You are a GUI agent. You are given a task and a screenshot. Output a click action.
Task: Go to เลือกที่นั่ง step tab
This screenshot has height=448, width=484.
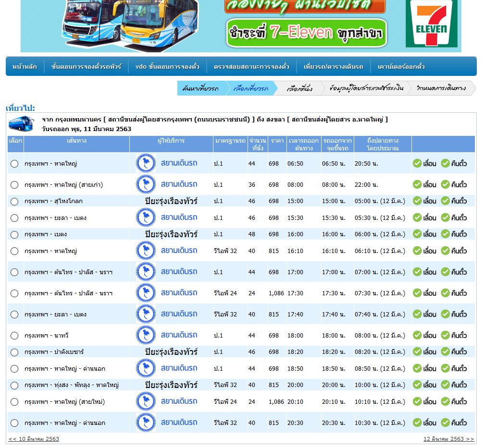coord(299,88)
